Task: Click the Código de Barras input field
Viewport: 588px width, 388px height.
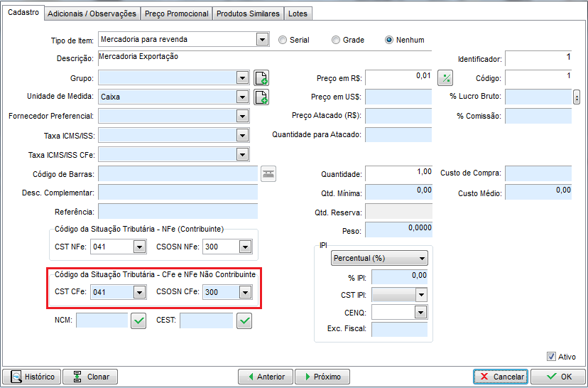Action: pos(178,174)
